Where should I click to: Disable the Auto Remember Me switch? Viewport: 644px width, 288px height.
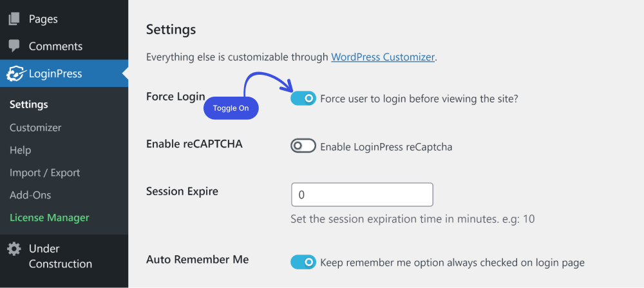[303, 262]
